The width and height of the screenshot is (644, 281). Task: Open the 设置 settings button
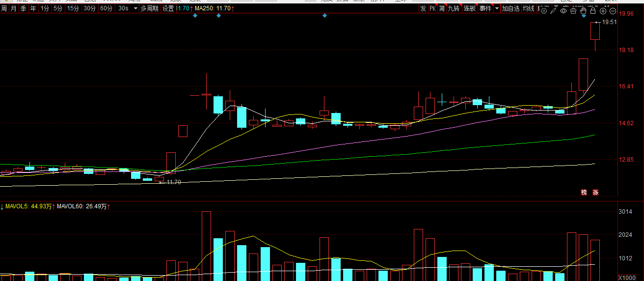[x=168, y=8]
